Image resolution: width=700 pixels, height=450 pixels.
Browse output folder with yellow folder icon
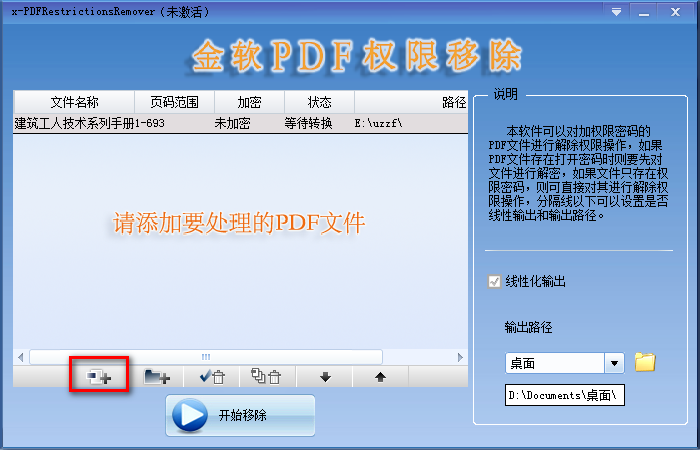coord(645,362)
